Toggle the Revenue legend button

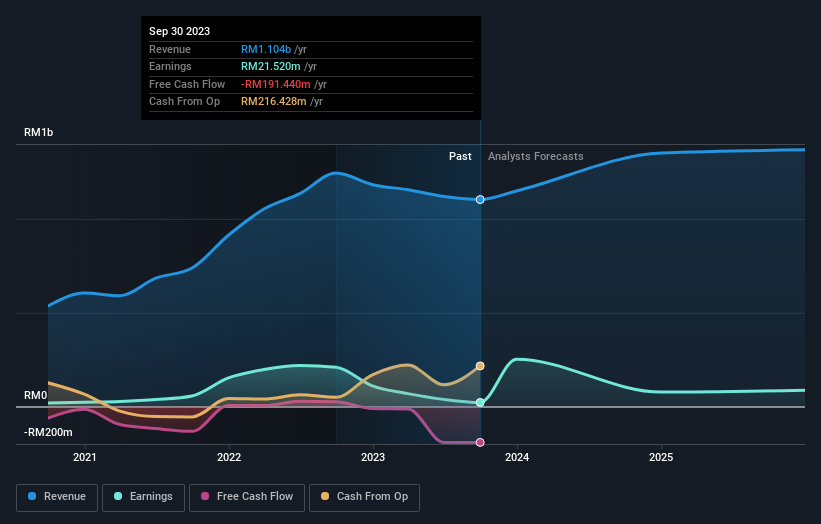pos(57,497)
